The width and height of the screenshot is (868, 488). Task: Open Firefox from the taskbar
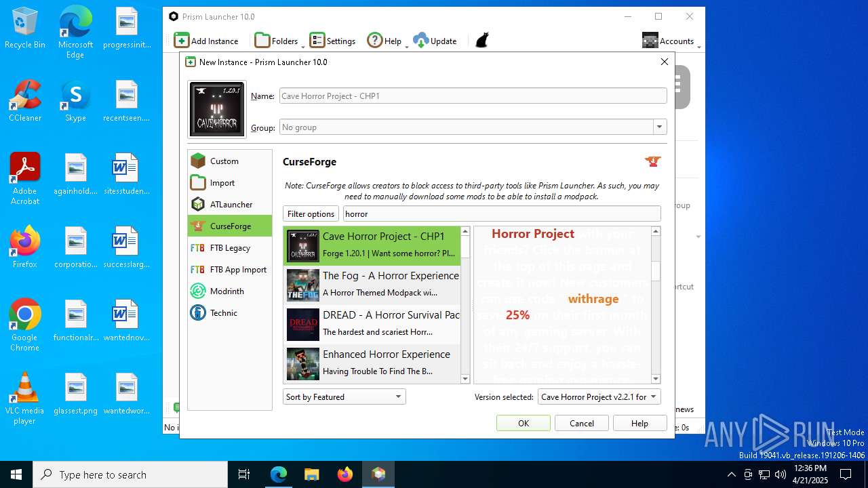(345, 474)
